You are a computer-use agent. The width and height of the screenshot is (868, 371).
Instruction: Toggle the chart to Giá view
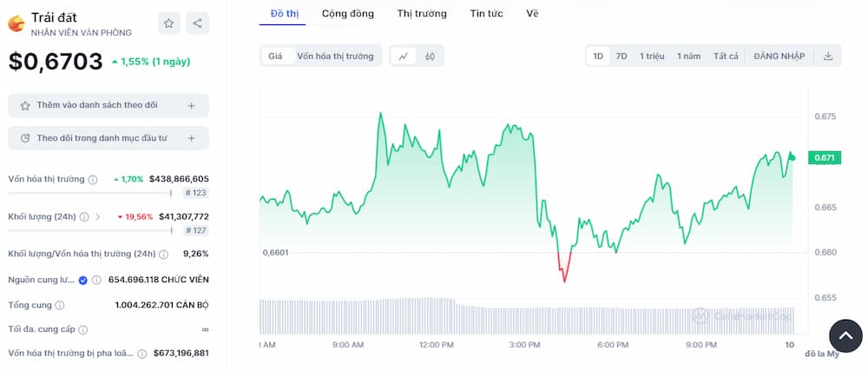[275, 56]
